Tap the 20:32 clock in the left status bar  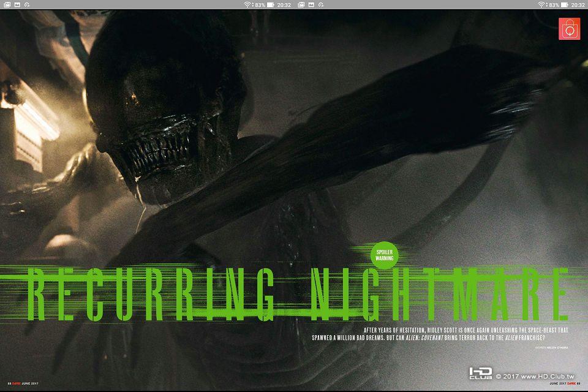pos(284,5)
